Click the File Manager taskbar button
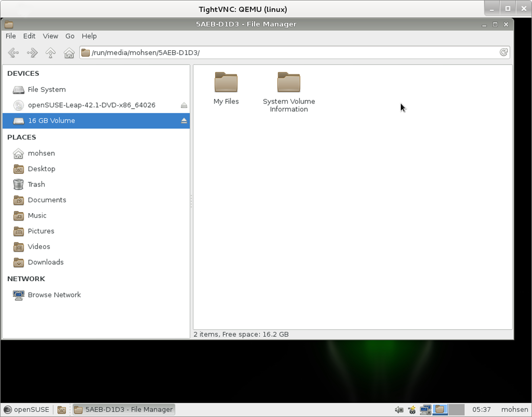 point(124,409)
